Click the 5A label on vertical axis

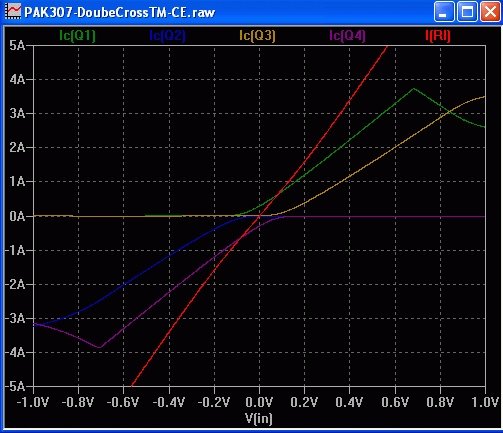(x=17, y=45)
